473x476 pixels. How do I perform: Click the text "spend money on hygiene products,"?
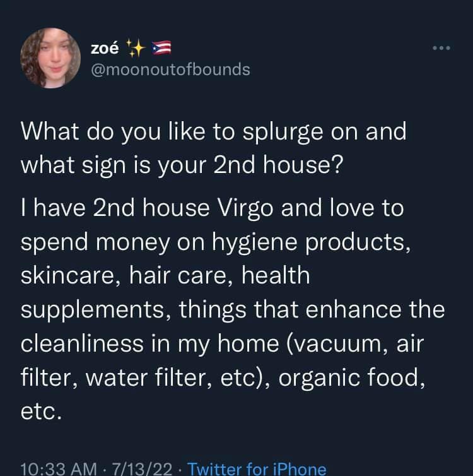pos(217,242)
